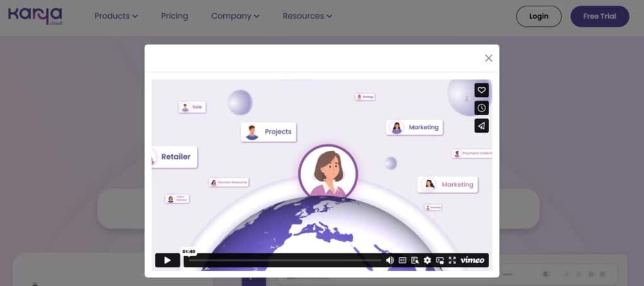
Task: Expand the Company menu
Action: pyautogui.click(x=235, y=16)
